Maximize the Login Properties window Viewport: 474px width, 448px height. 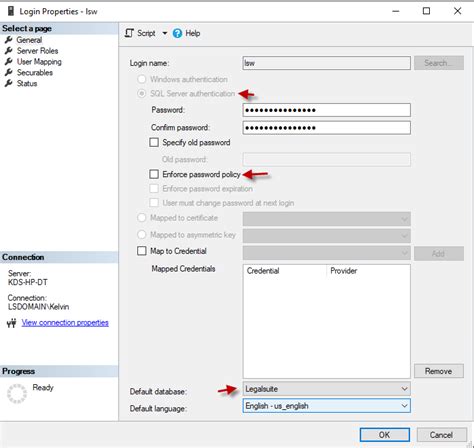click(x=426, y=11)
